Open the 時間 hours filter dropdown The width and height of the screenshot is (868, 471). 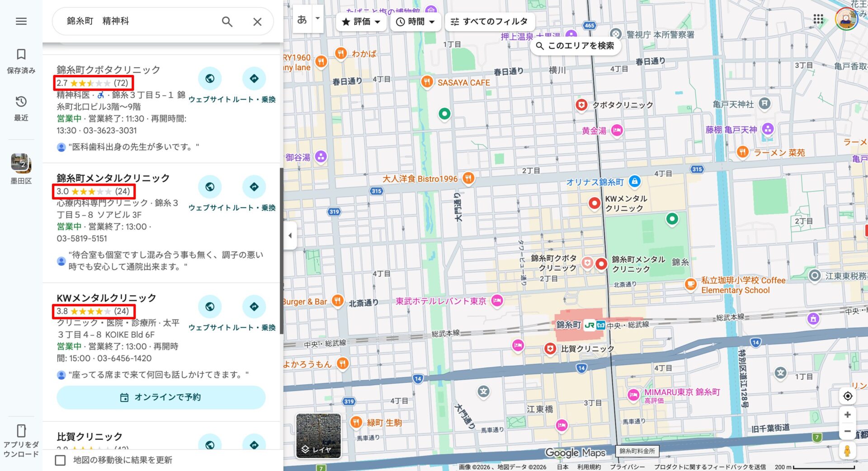tap(415, 22)
